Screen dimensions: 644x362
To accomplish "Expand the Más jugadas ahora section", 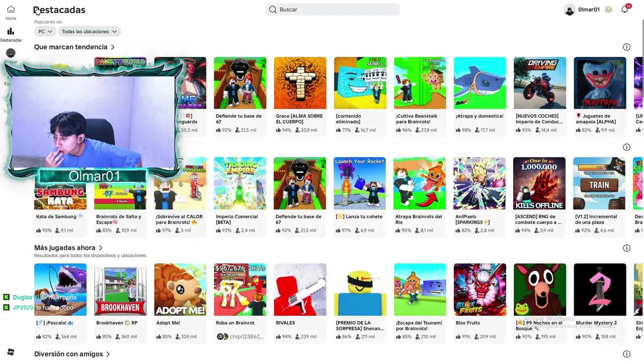I will [x=101, y=248].
